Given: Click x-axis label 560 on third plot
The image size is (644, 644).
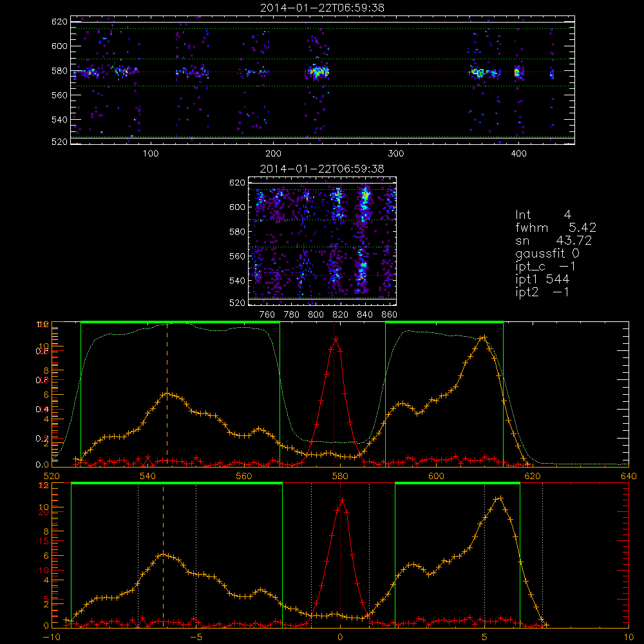Looking at the screenshot, I should click(x=243, y=477).
